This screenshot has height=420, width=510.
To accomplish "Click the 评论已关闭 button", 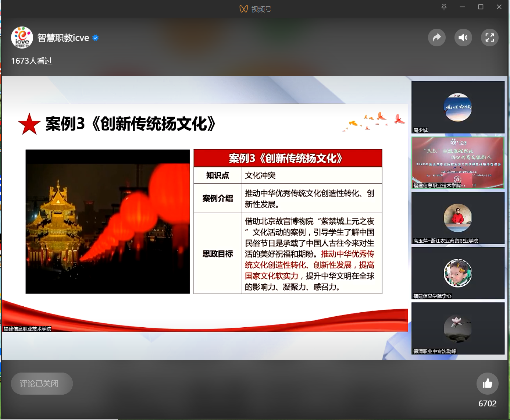I will [x=42, y=384].
